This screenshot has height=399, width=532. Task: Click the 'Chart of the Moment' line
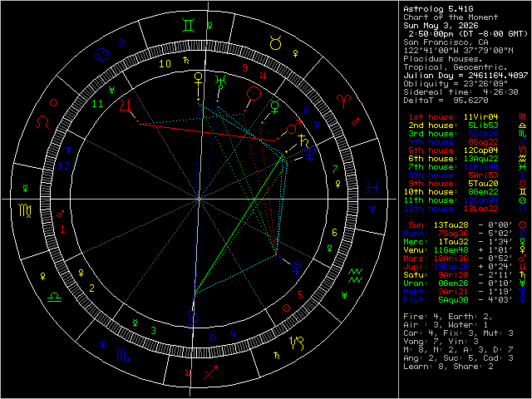pyautogui.click(x=451, y=17)
